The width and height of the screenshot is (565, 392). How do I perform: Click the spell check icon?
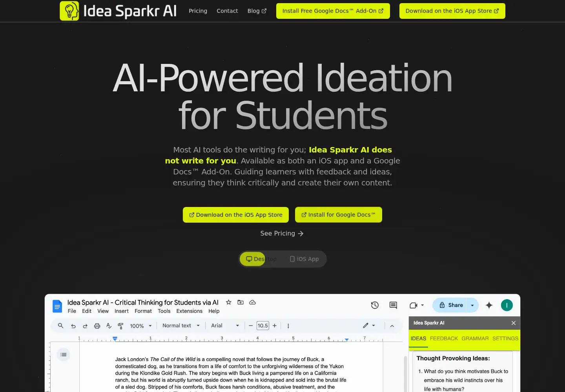point(109,326)
